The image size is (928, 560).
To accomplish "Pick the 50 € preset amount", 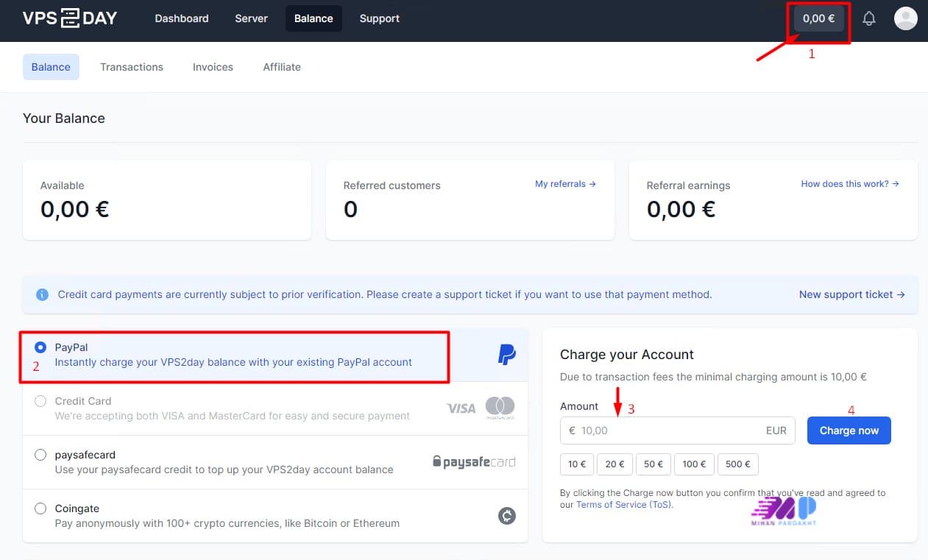I will click(x=654, y=464).
